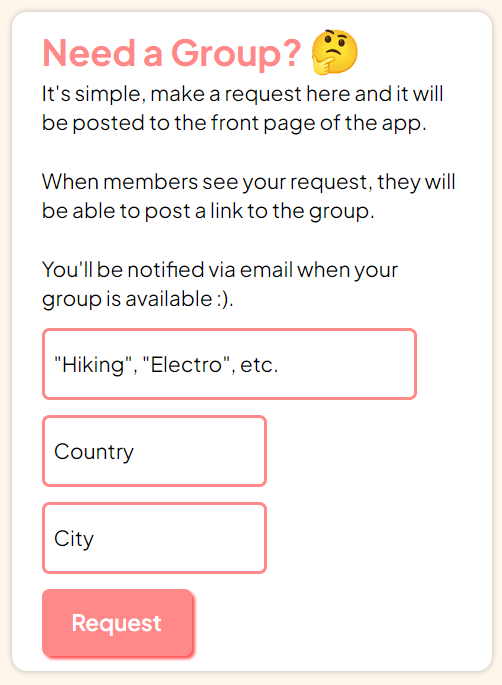This screenshot has height=685, width=502.
Task: Click the "It's simple, make a request" line
Action: click(x=242, y=94)
